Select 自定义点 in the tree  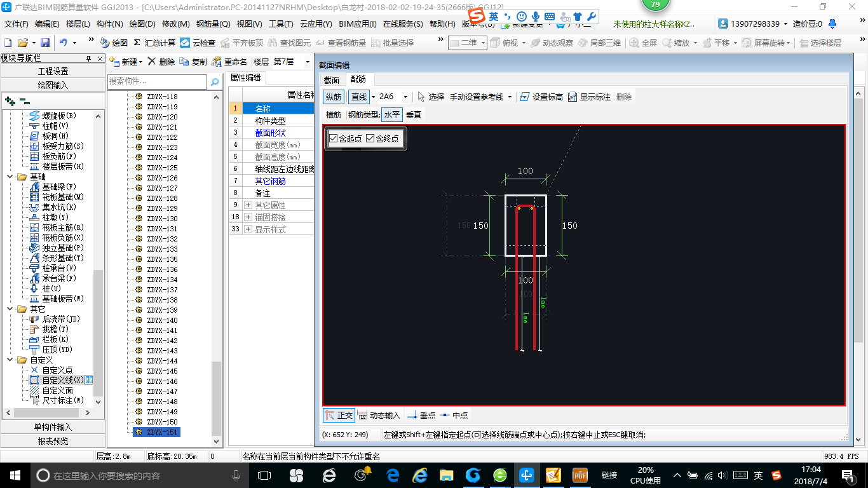click(57, 370)
